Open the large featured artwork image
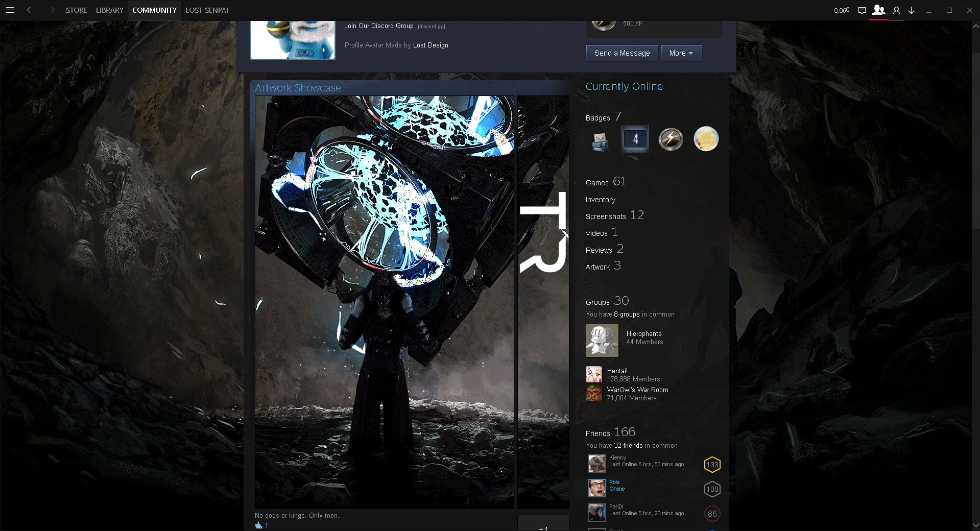The height and width of the screenshot is (531, 980). (x=385, y=302)
